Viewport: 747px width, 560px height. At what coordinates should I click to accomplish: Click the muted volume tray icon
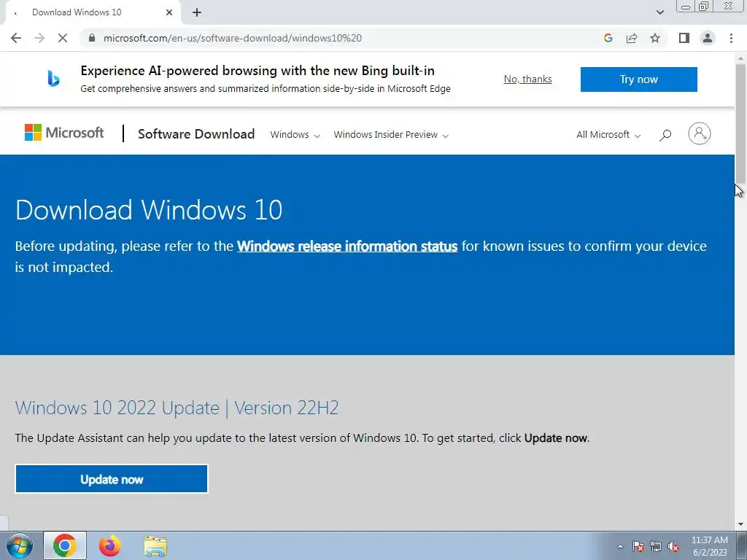coord(673,547)
